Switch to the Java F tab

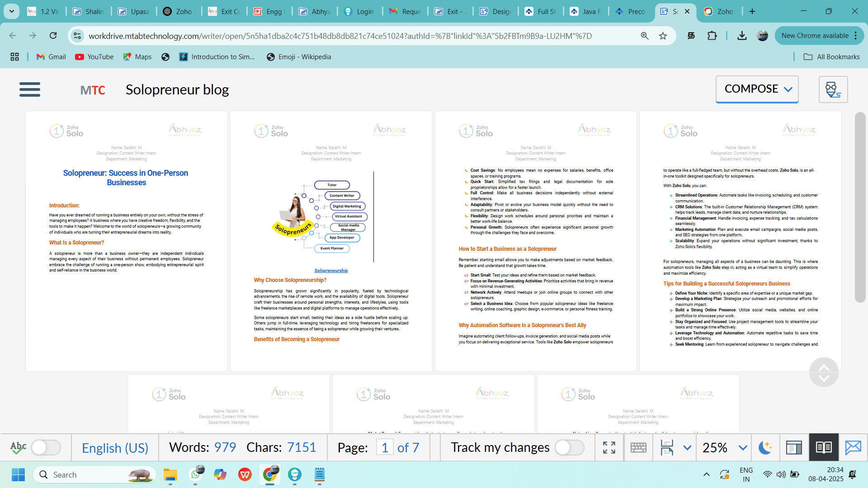coord(586,11)
